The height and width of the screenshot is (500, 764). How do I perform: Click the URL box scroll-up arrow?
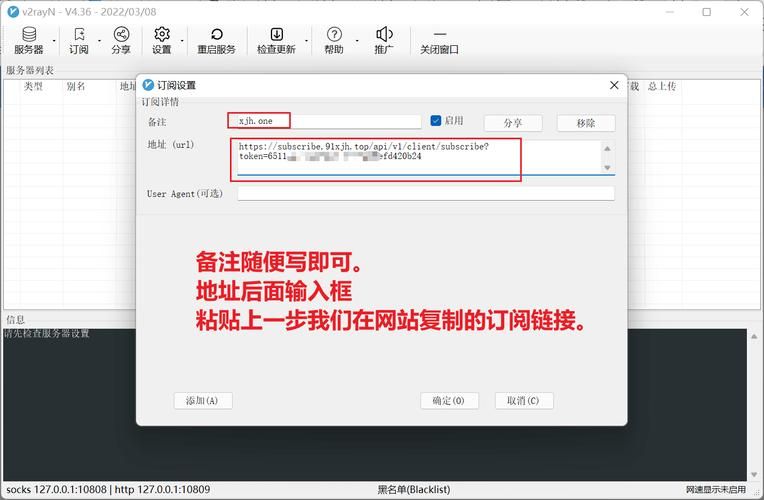[x=607, y=148]
